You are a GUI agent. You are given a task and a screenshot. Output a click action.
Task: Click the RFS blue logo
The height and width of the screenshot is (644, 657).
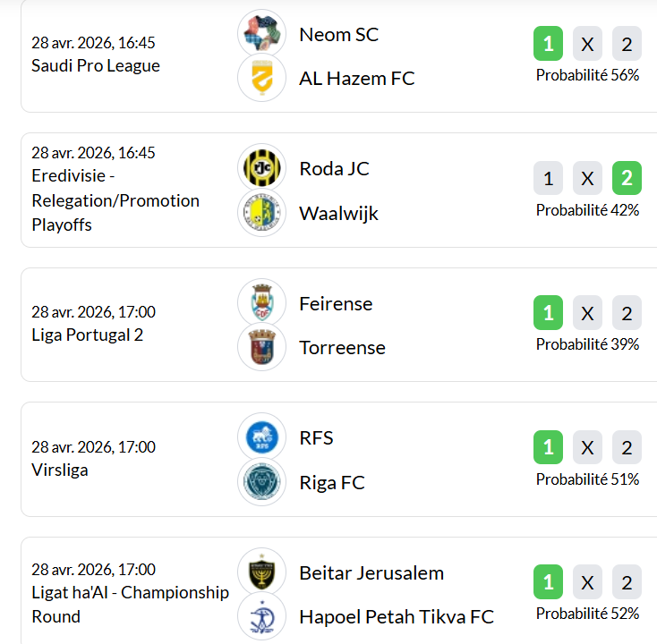261,437
